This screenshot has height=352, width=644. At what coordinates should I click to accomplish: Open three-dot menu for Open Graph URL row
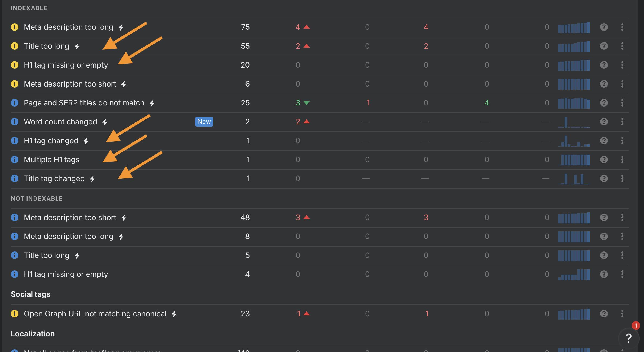(x=622, y=314)
